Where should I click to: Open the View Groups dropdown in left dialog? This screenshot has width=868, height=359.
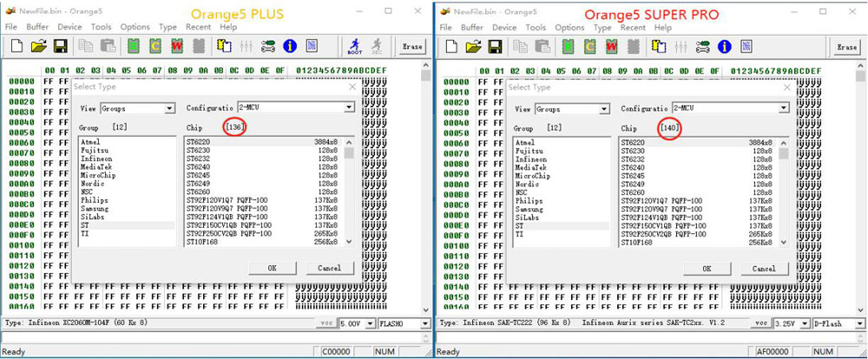coord(170,109)
